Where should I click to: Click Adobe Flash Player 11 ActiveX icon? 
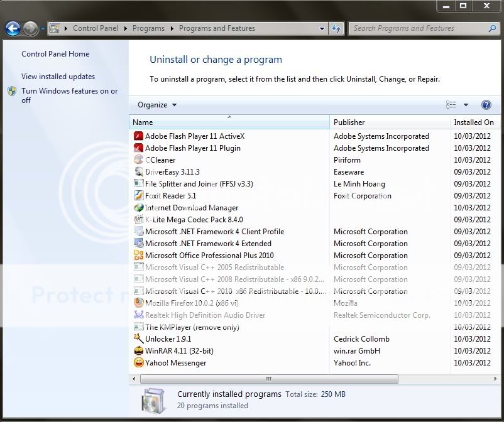point(138,136)
